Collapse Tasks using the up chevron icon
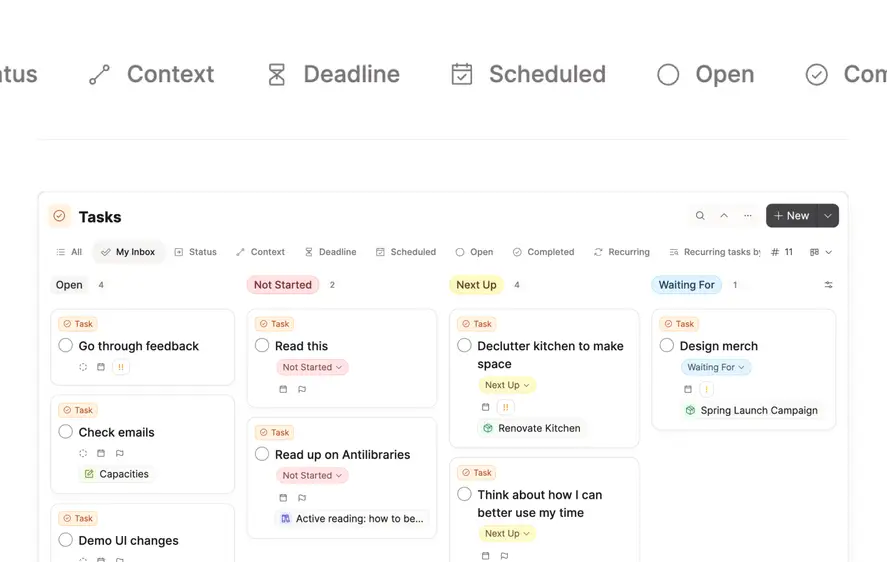This screenshot has height=562, width=887. (724, 216)
